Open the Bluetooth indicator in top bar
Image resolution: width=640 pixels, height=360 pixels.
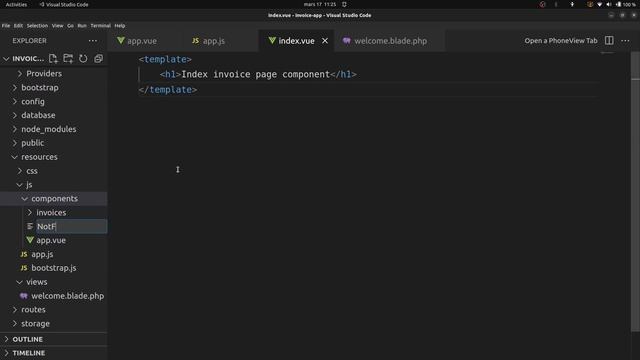tap(572, 4)
